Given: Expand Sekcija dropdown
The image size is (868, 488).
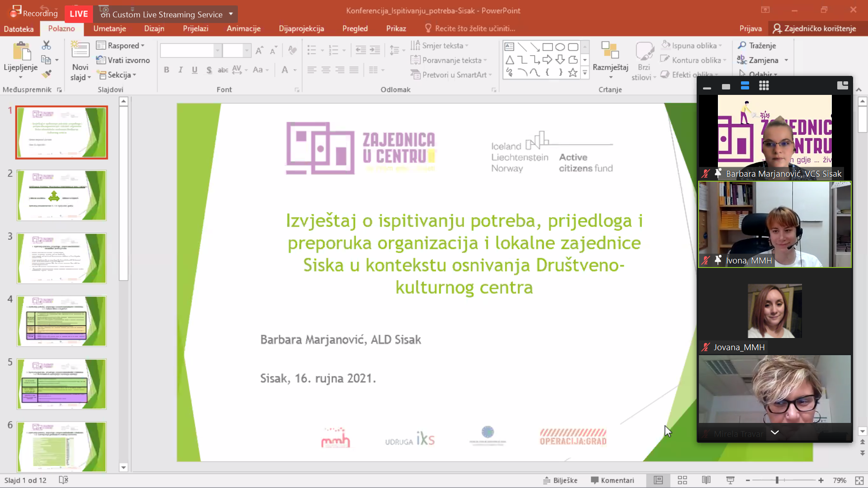Looking at the screenshot, I should point(117,75).
